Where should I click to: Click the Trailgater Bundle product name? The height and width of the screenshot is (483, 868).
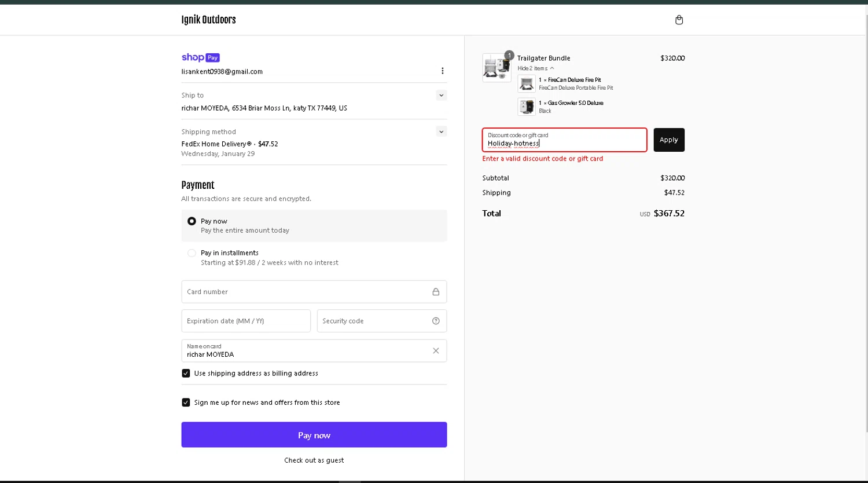544,58
